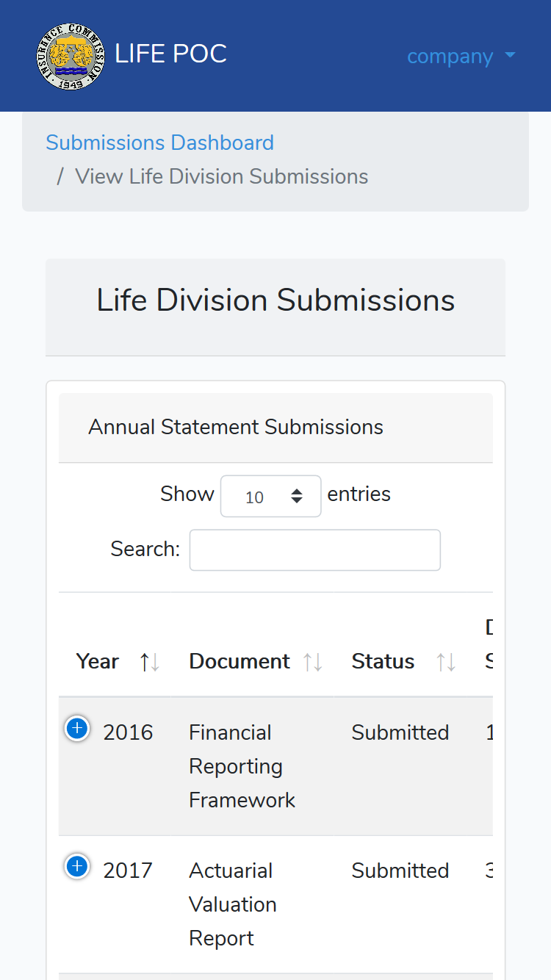551x980 pixels.
Task: Focus the Search input field
Action: click(315, 550)
